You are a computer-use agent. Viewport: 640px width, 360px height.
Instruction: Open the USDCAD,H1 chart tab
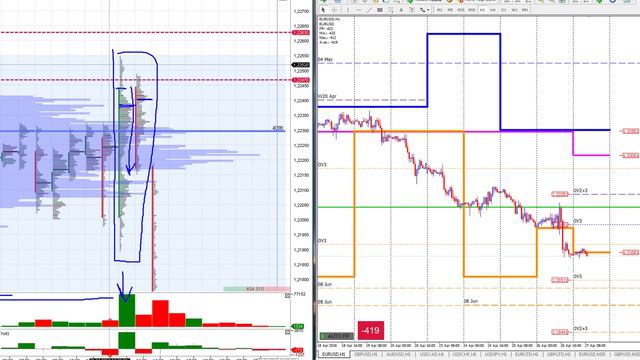[431, 354]
